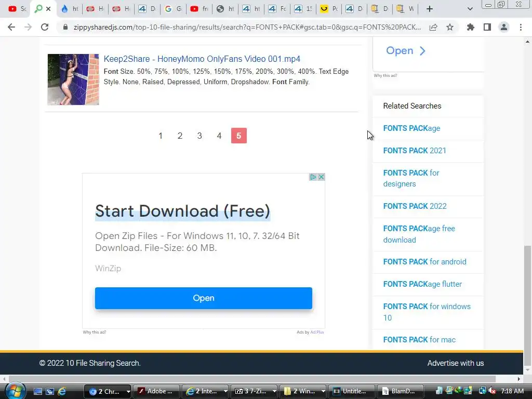This screenshot has height=399, width=532.
Task: Click the Switch between windows quick launch icon
Action: coord(50,392)
